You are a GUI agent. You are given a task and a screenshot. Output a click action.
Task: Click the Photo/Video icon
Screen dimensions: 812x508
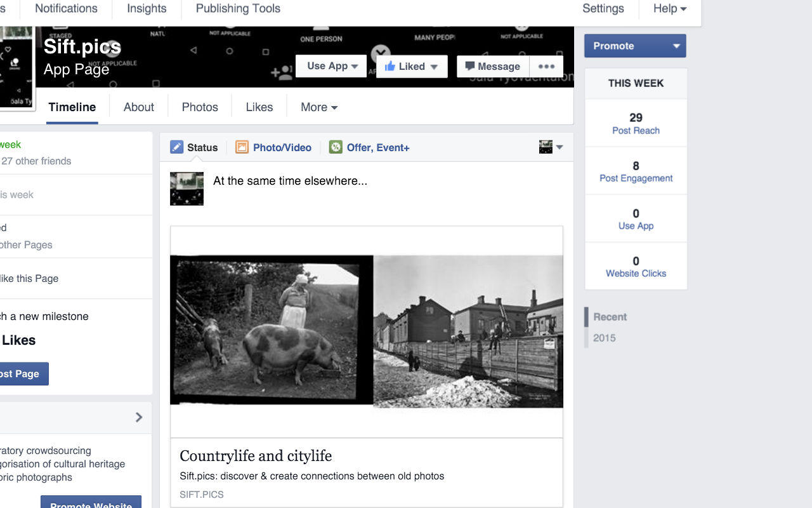click(x=242, y=147)
